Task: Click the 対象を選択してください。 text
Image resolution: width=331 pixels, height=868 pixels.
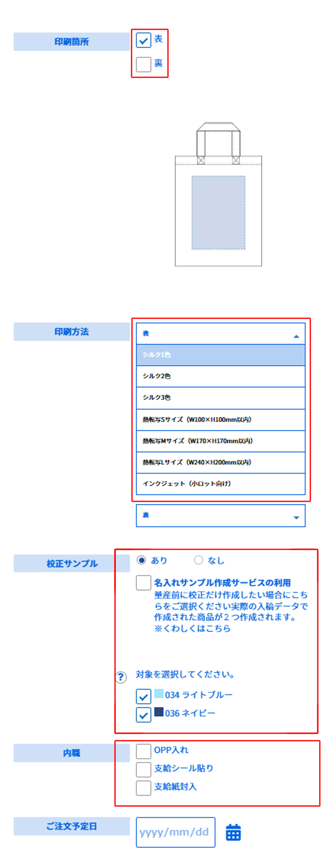Action: (x=185, y=675)
